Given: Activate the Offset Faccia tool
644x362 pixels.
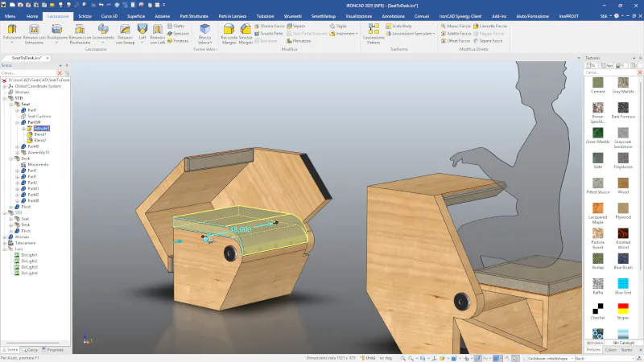Looking at the screenshot, I should [455, 41].
